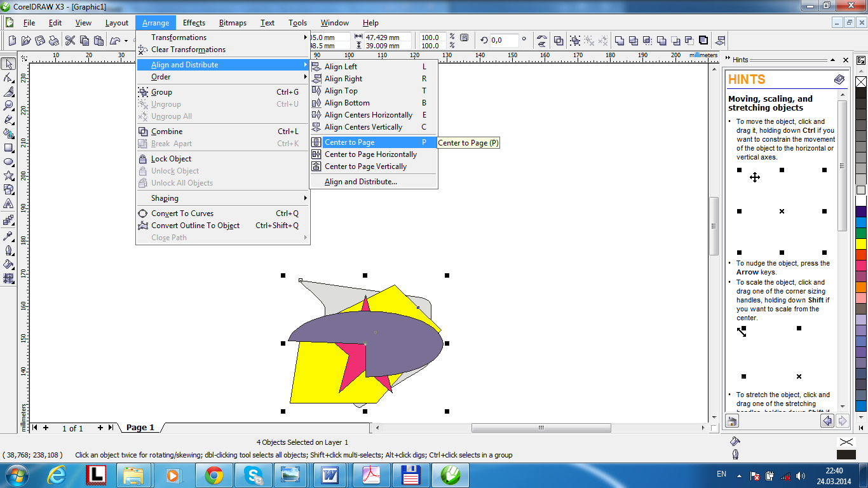Click the Windows Start button
The height and width of the screenshot is (488, 868).
point(15,475)
